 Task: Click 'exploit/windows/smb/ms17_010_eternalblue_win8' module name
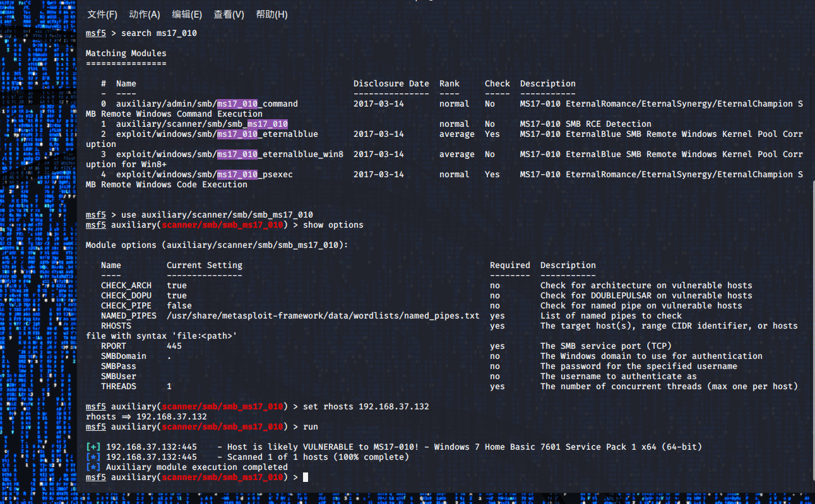[230, 154]
